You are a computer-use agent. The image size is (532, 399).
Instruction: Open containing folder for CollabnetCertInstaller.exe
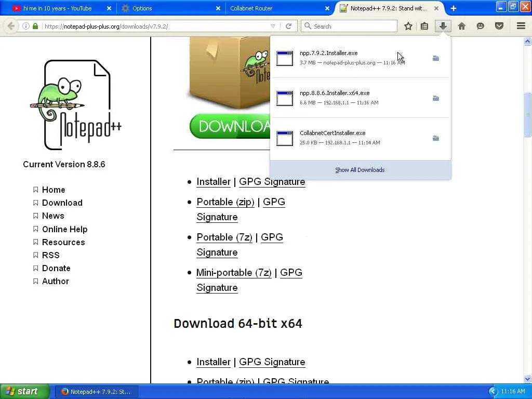(x=436, y=138)
